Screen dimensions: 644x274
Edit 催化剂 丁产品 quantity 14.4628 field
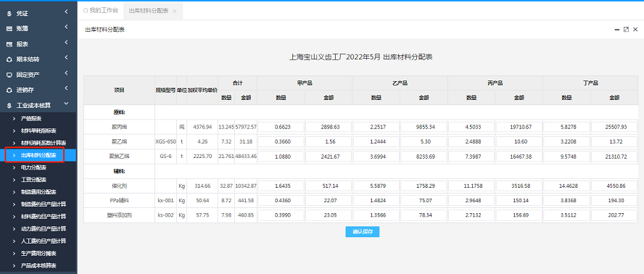tap(567, 186)
